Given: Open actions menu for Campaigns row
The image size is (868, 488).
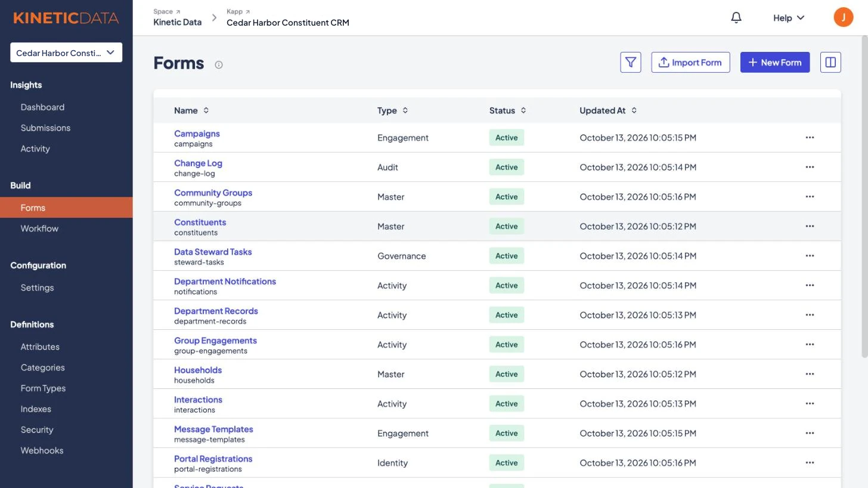Looking at the screenshot, I should [810, 138].
